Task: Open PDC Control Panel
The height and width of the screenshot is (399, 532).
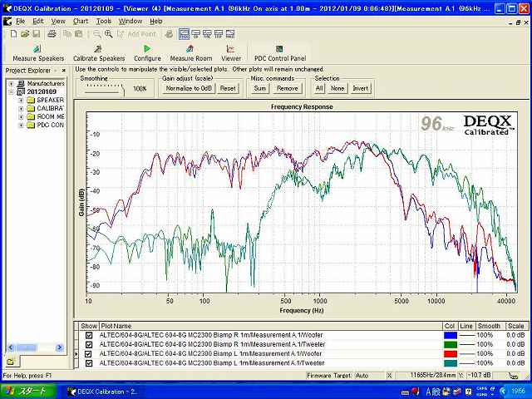Action: (x=280, y=53)
